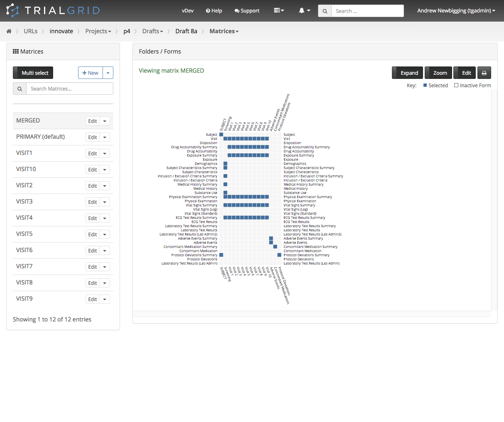Click the print matrix icon button
The image size is (504, 422).
pyautogui.click(x=484, y=73)
